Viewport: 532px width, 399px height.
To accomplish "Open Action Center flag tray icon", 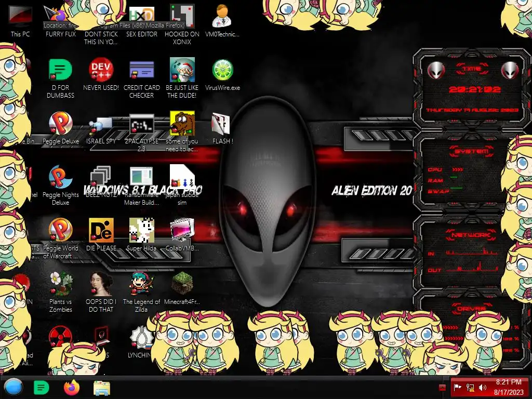I will pos(458,388).
